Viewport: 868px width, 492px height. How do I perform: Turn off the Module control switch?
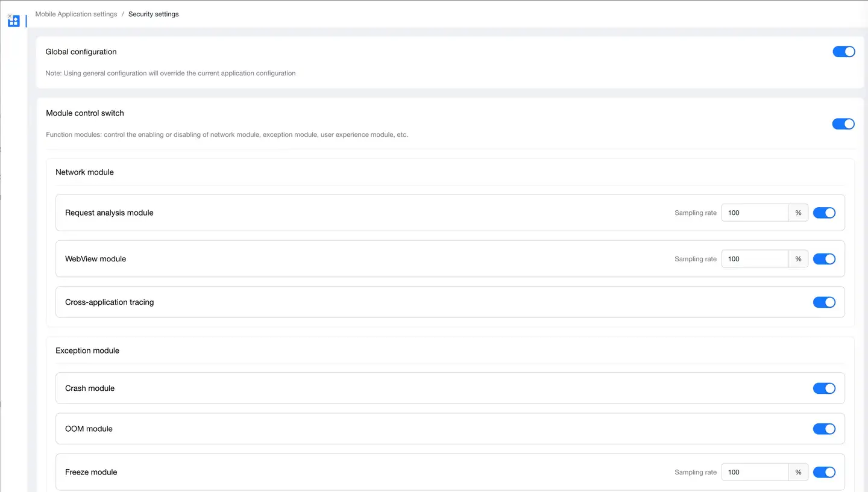[843, 123]
